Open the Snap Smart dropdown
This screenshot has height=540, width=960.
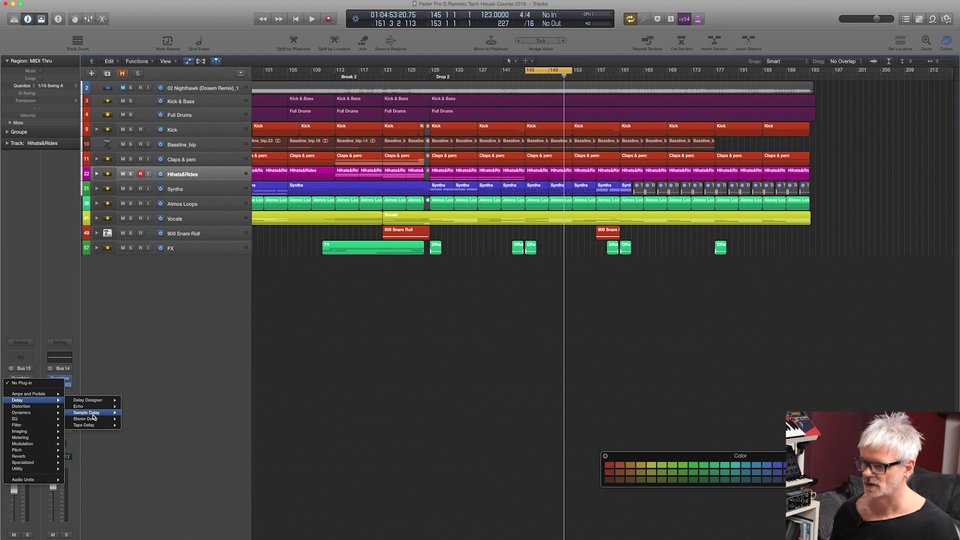tap(787, 61)
